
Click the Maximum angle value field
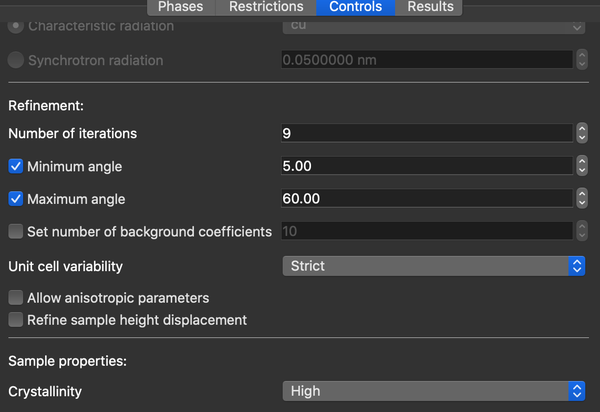click(426, 199)
